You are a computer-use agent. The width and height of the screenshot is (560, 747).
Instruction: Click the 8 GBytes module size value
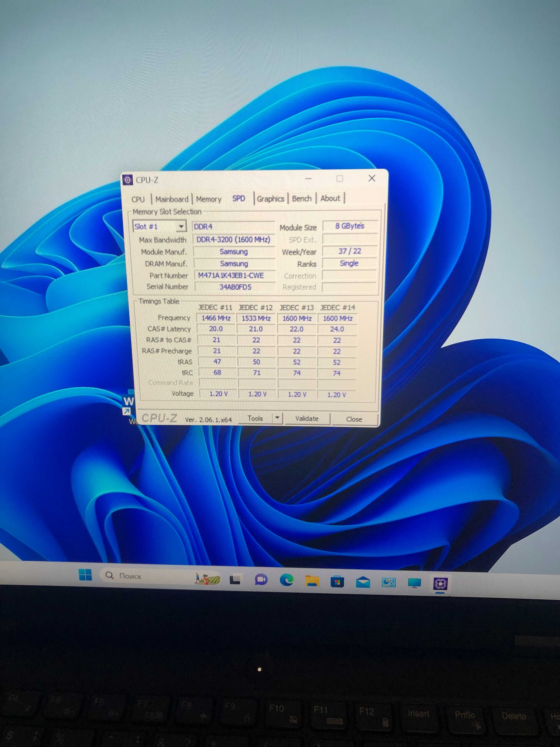(350, 226)
